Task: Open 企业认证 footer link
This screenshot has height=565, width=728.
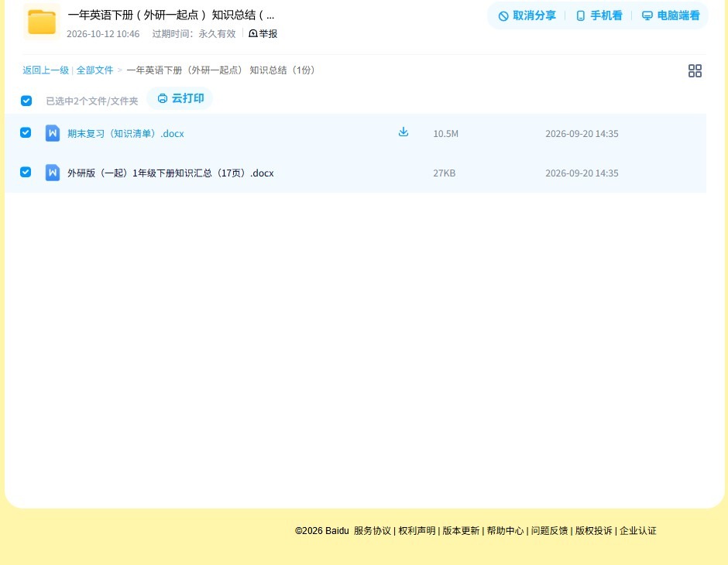Action: click(x=638, y=531)
